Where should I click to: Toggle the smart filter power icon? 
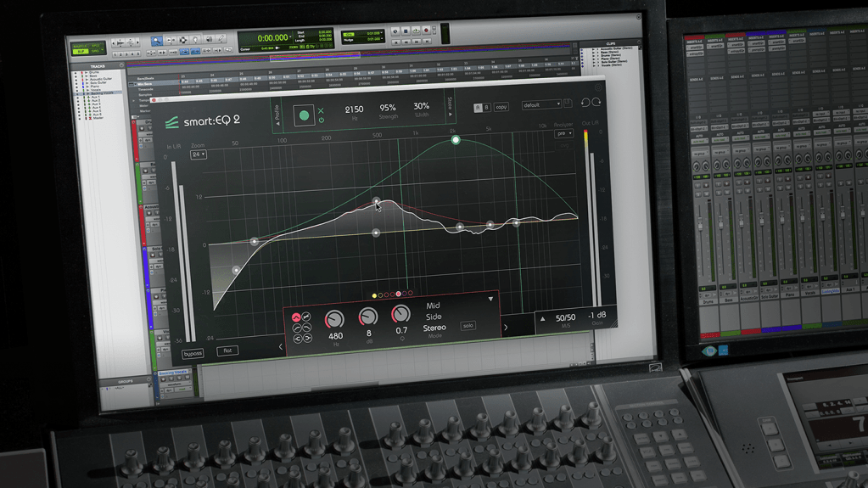tap(321, 121)
